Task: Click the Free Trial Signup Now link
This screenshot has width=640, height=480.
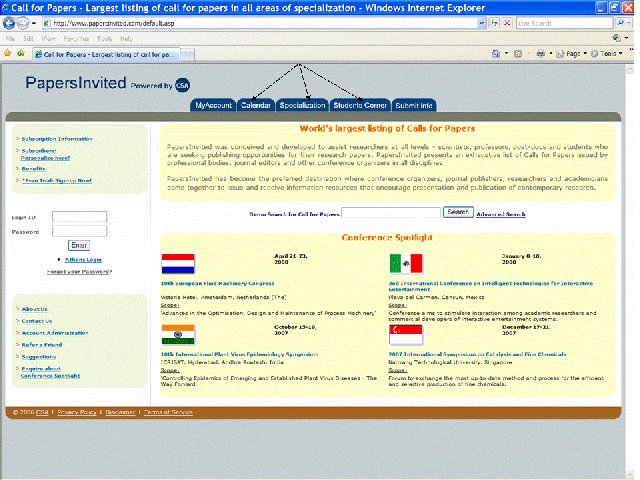Action: (x=57, y=180)
